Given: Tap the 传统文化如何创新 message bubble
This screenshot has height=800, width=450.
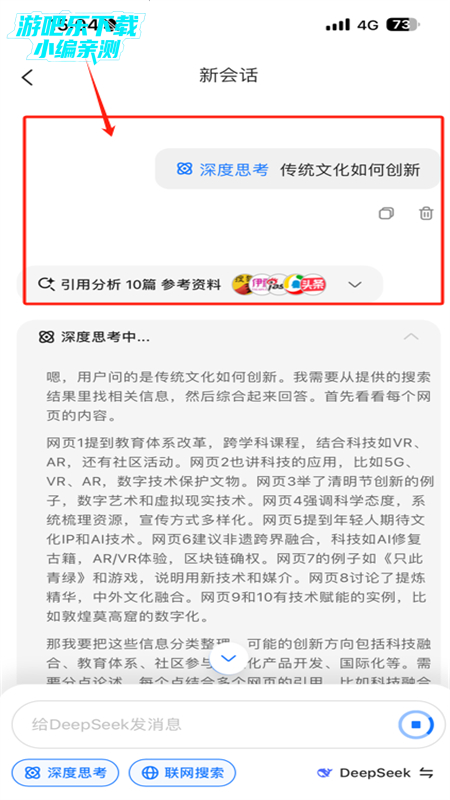Looking at the screenshot, I should pos(297,169).
